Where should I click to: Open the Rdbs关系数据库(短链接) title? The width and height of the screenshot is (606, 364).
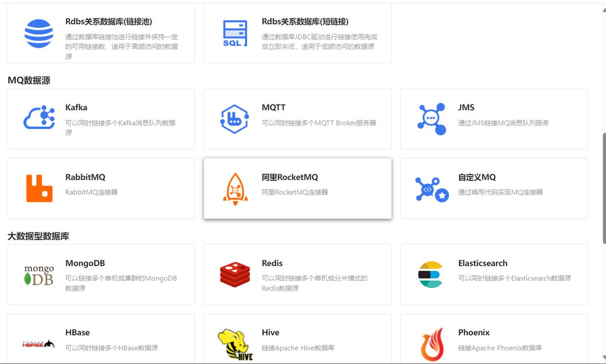pyautogui.click(x=305, y=21)
